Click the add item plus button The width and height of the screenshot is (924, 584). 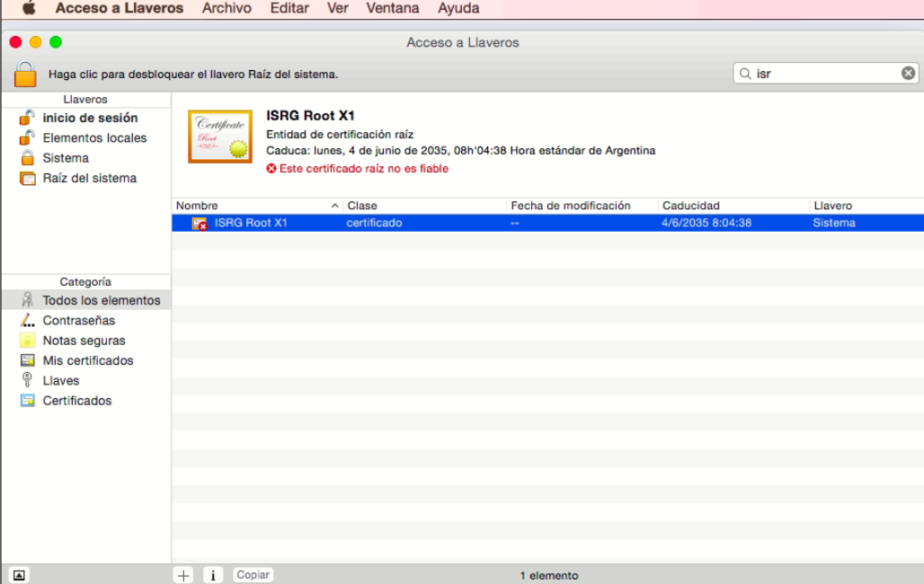183,575
